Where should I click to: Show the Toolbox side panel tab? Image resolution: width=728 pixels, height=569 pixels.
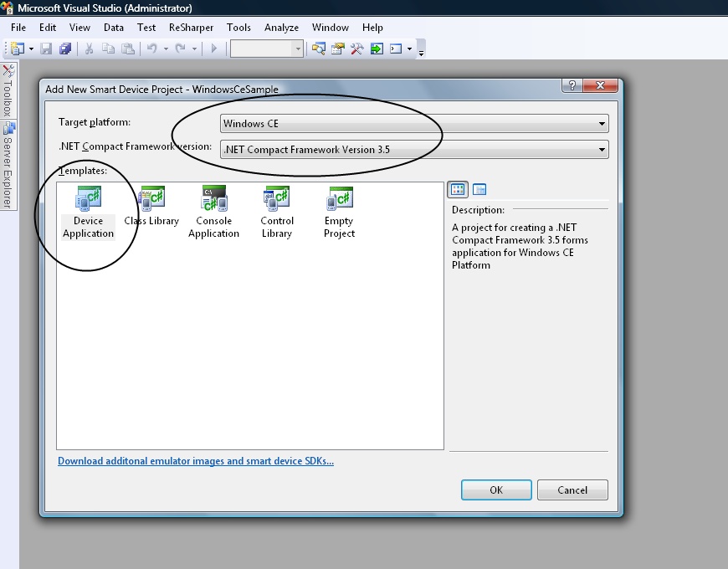[x=8, y=90]
